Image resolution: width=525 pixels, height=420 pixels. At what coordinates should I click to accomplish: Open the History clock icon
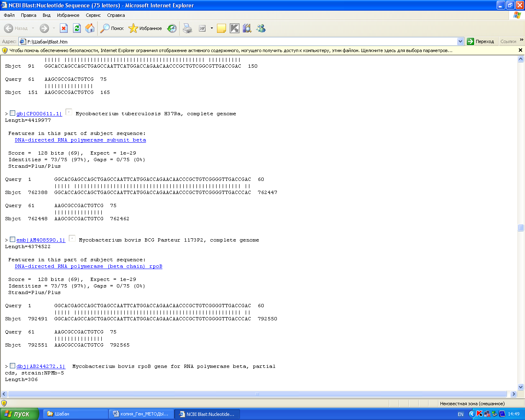[172, 28]
